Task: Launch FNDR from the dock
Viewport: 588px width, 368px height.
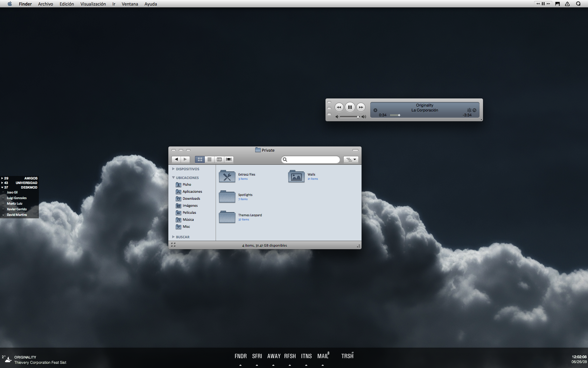Action: click(x=241, y=356)
